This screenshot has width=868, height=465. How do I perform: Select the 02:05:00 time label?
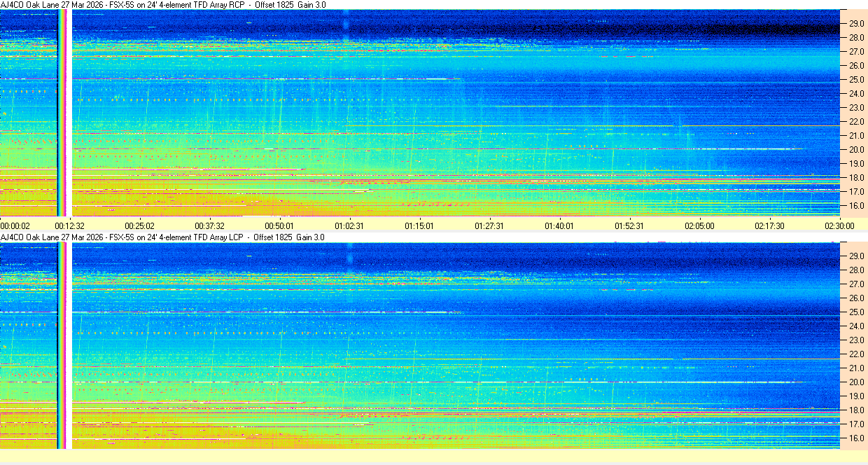[699, 225]
